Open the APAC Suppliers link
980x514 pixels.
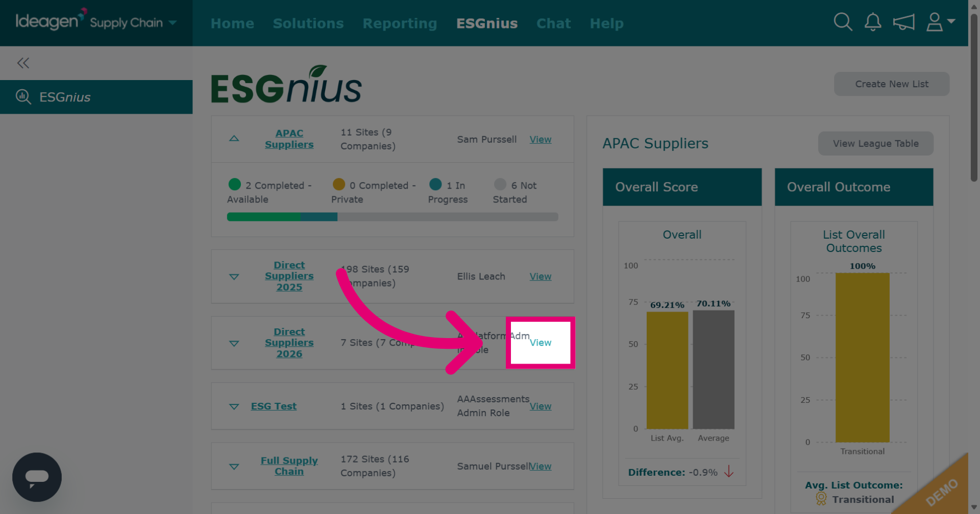tap(289, 139)
